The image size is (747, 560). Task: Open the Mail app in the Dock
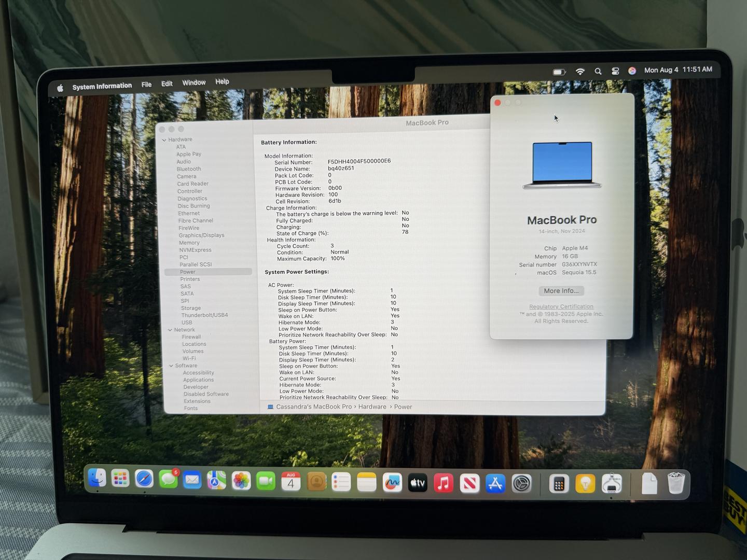point(192,480)
